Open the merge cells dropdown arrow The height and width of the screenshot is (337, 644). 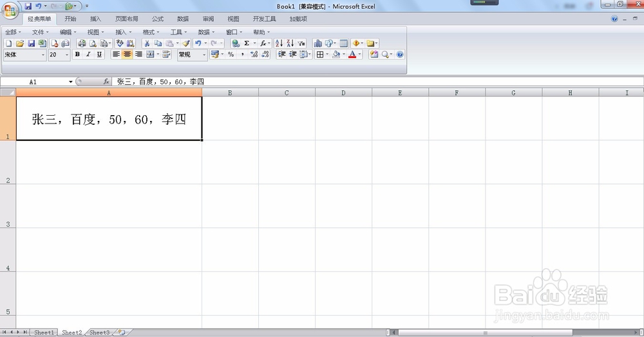click(x=158, y=54)
